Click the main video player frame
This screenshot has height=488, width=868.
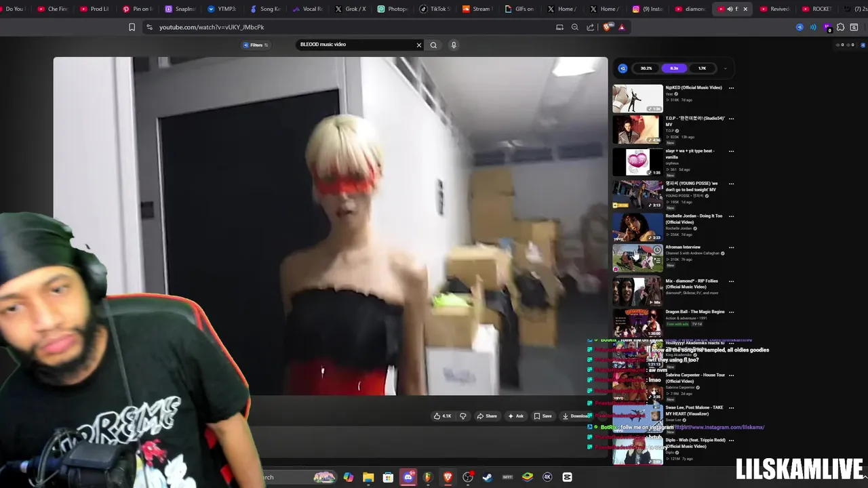tap(330, 226)
